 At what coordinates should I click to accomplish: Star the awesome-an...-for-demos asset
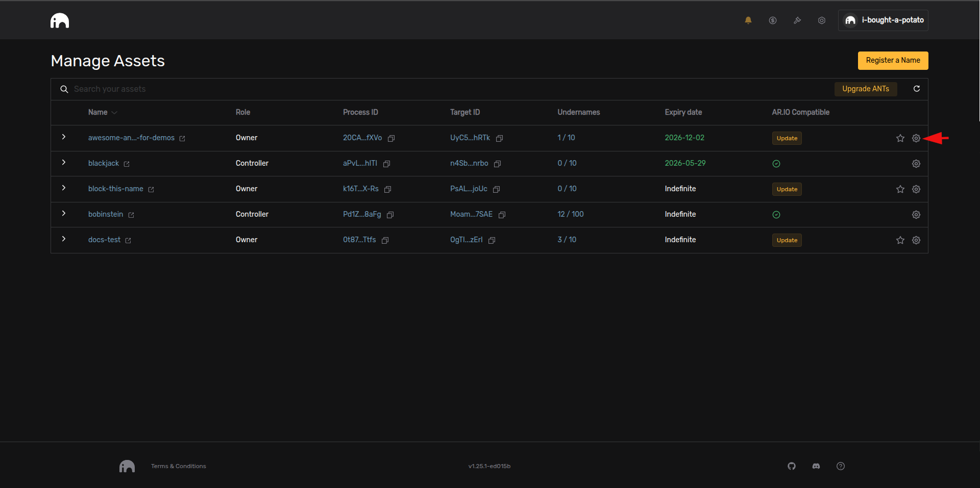point(900,138)
